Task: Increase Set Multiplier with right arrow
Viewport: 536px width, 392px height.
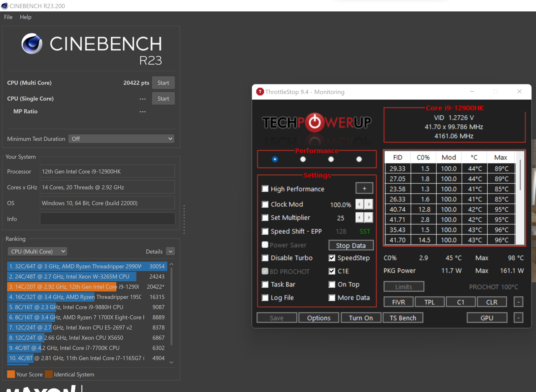Action: 369,218
